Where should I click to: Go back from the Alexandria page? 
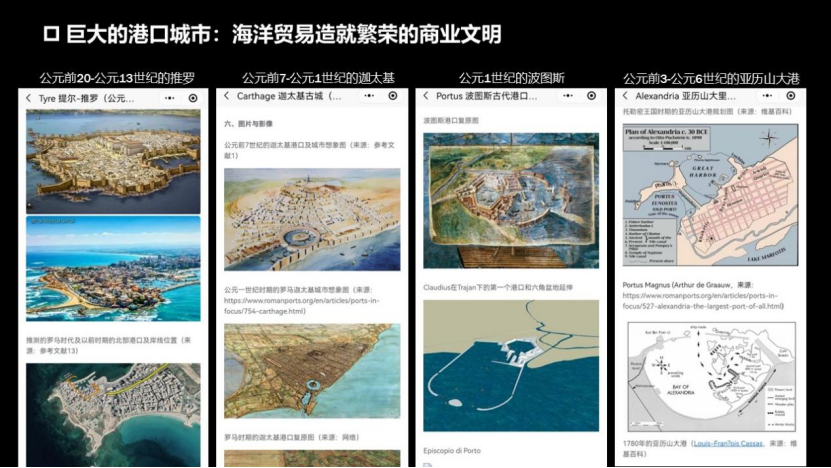(625, 97)
